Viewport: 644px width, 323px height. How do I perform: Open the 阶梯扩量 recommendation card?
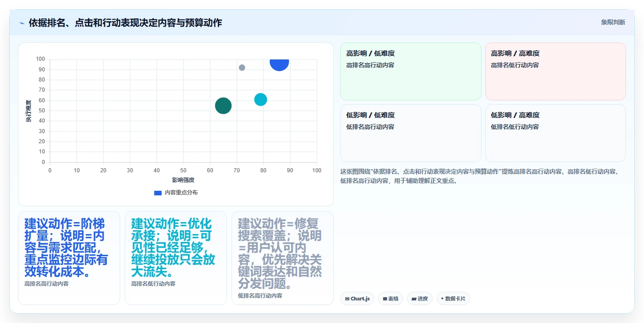tap(69, 258)
